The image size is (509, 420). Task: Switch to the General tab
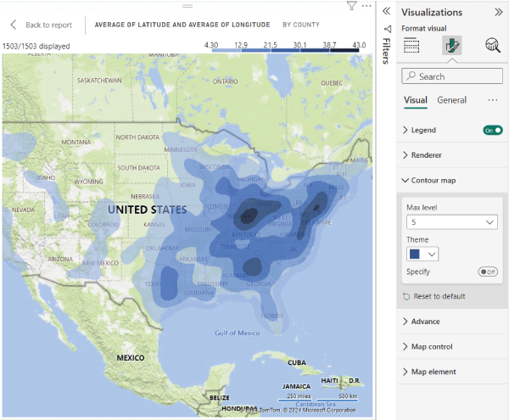click(451, 100)
